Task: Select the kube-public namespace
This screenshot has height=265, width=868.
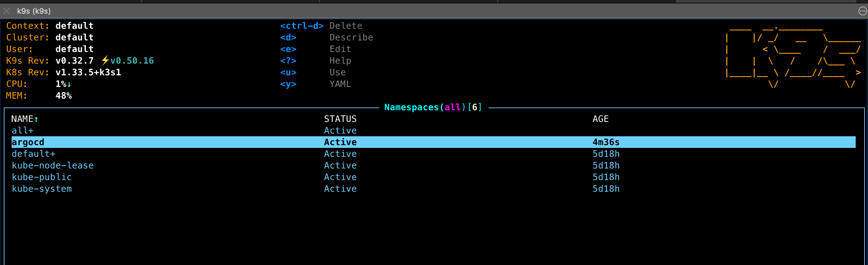Action: (42, 177)
